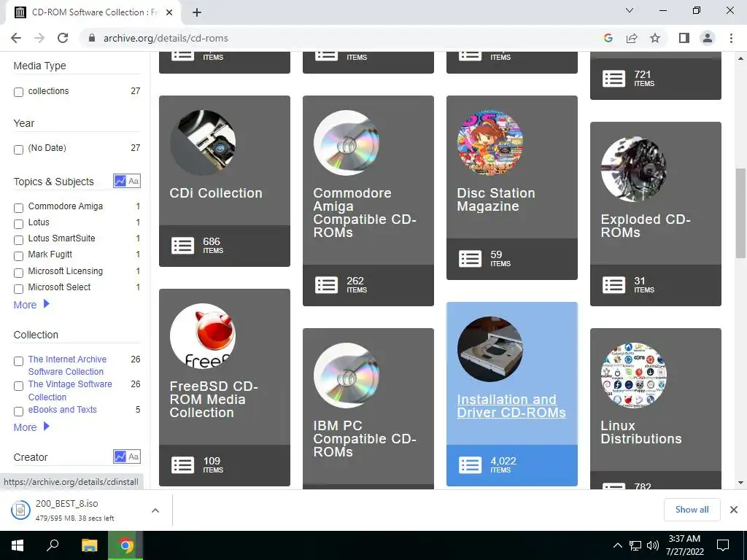Open options arrow for 200_BEST_8.iso download
Screen dimensions: 747x560
tap(155, 510)
